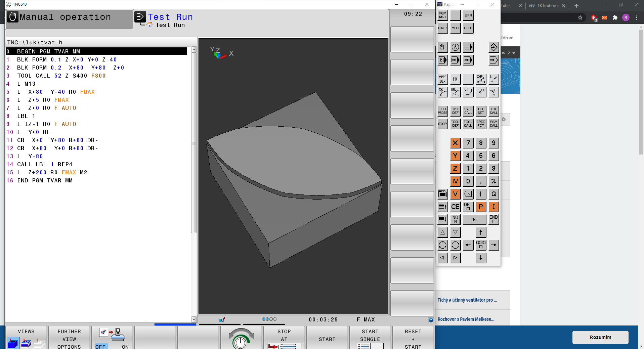644x349 pixels.
Task: Open FURTHER VIEW OPTIONS softkey
Action: click(69, 339)
